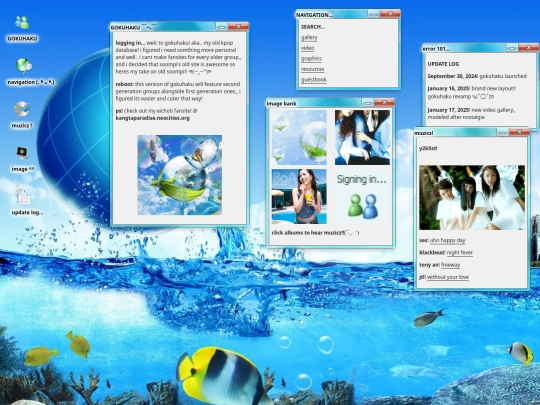Play blackbeat night fever link

coord(459,252)
